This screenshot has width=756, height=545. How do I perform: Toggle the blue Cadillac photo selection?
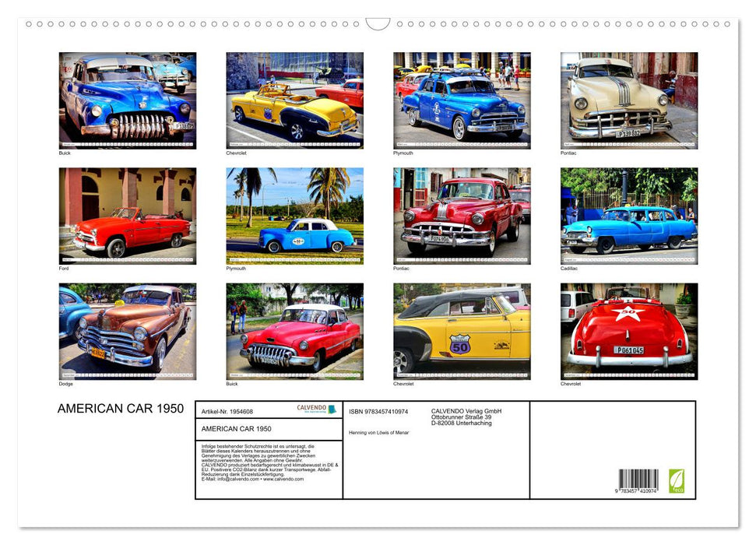628,216
